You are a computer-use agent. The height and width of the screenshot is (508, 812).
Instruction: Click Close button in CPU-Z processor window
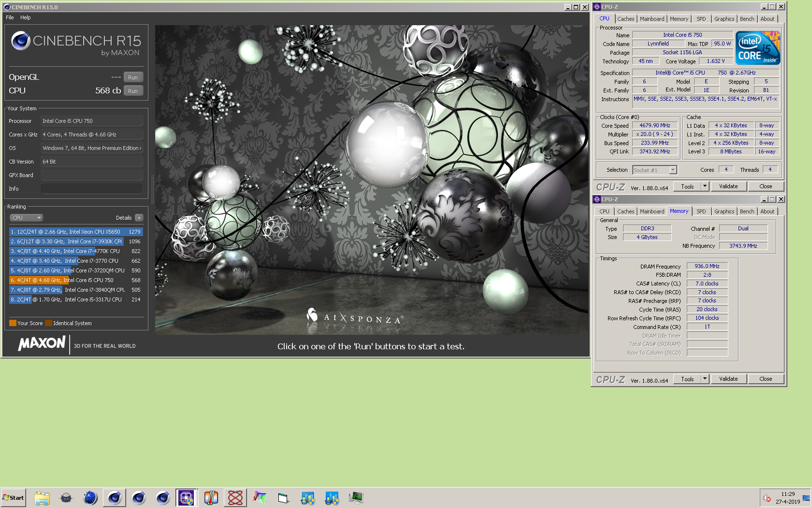tap(766, 186)
